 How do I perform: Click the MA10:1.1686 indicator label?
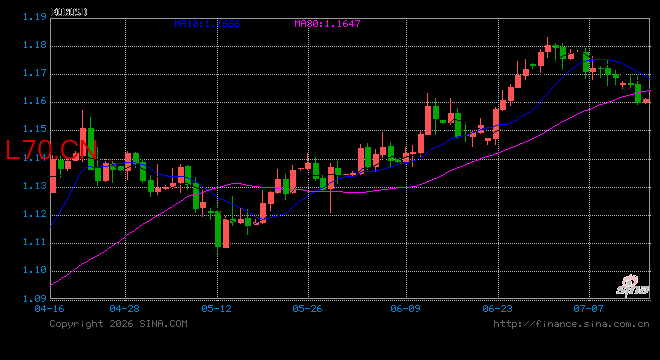point(208,24)
